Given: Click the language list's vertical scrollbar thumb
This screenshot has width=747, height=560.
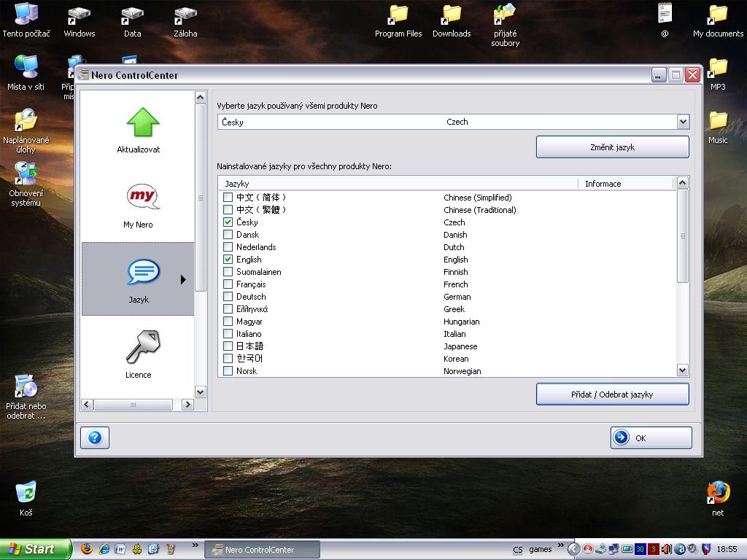Looking at the screenshot, I should tap(683, 236).
